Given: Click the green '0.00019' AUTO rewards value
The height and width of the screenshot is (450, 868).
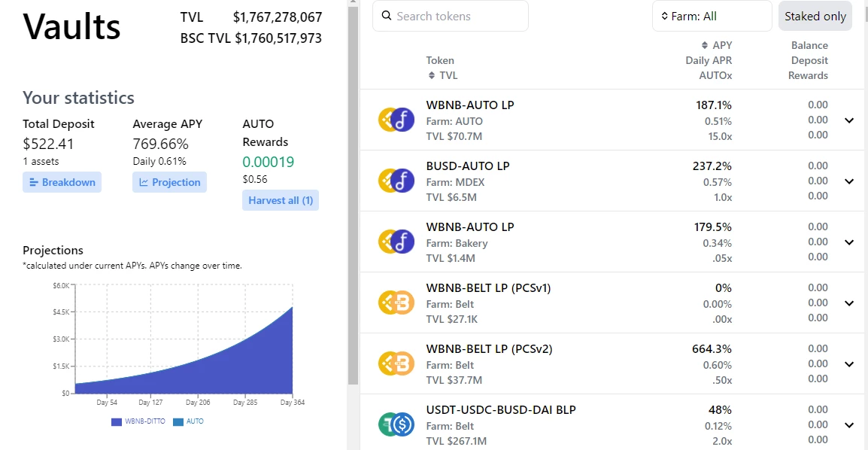Looking at the screenshot, I should [269, 163].
